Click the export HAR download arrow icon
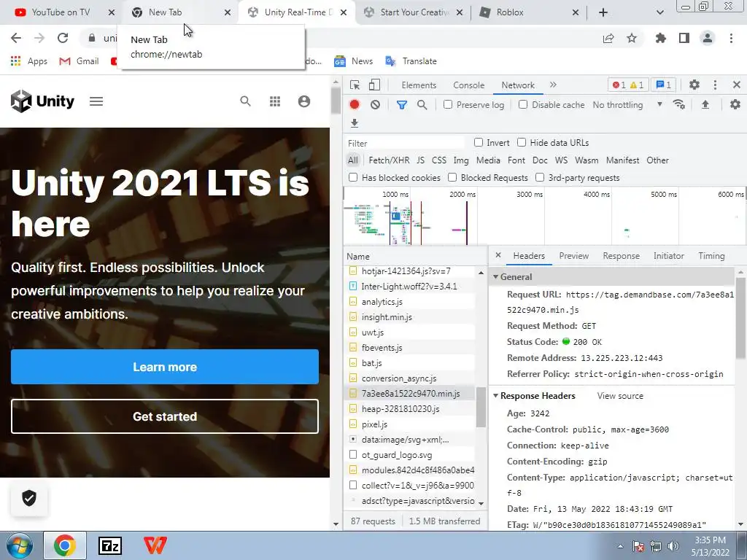 (355, 123)
